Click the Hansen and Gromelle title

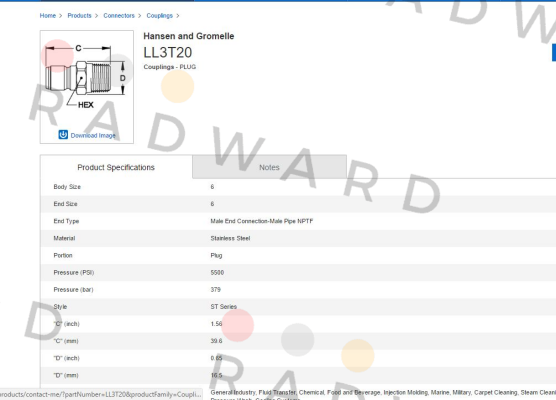(189, 36)
